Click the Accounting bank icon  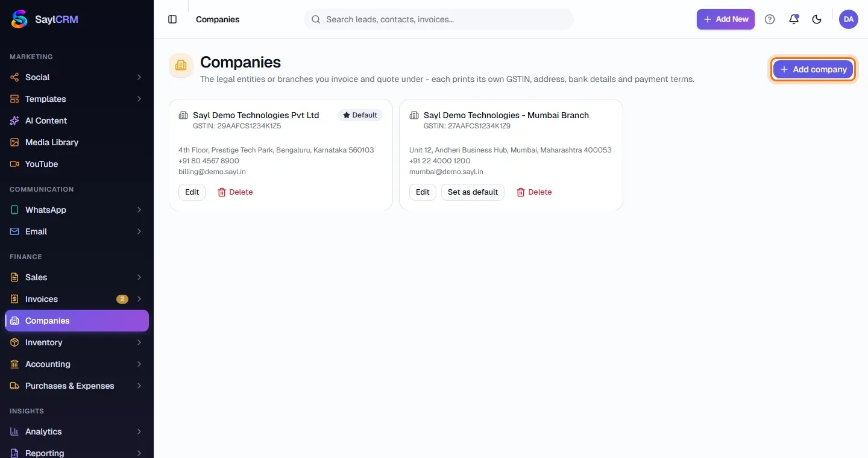[14, 364]
